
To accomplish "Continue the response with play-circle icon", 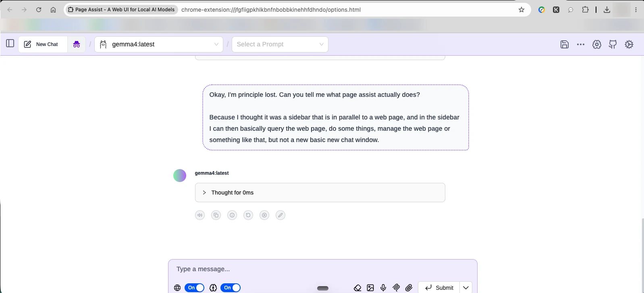I will point(264,215).
